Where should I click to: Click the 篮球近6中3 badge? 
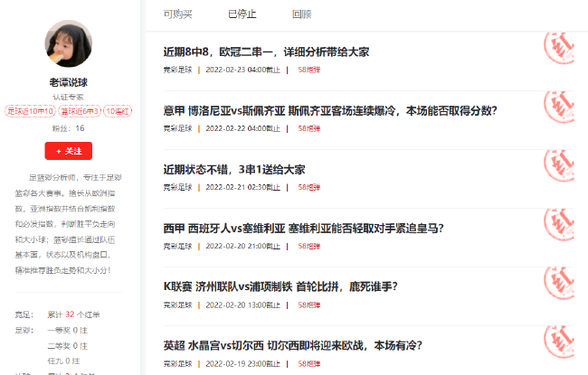pos(80,111)
